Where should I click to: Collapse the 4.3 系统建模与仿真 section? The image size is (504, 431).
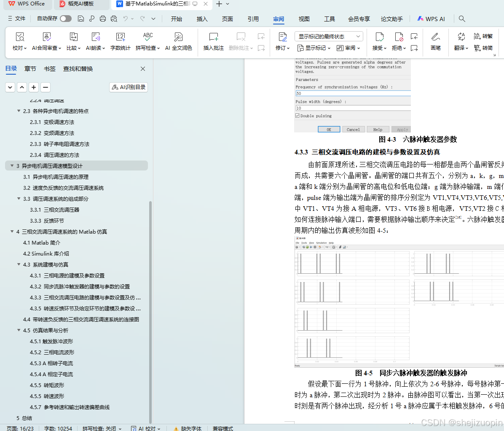(x=19, y=264)
